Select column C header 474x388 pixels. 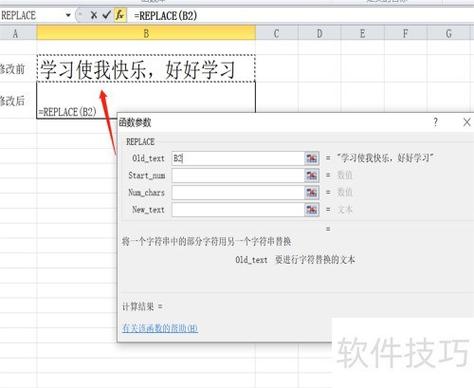(x=276, y=34)
